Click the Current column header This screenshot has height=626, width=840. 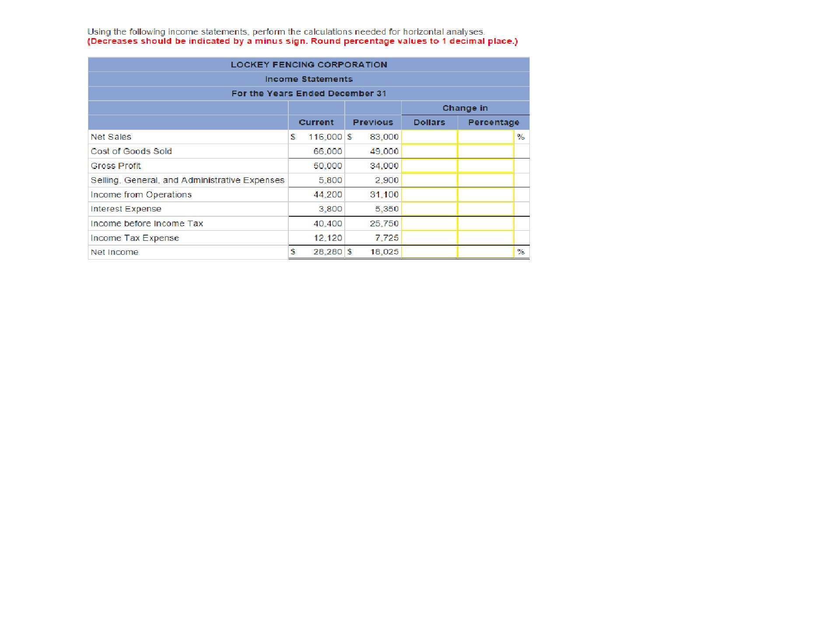(x=316, y=122)
